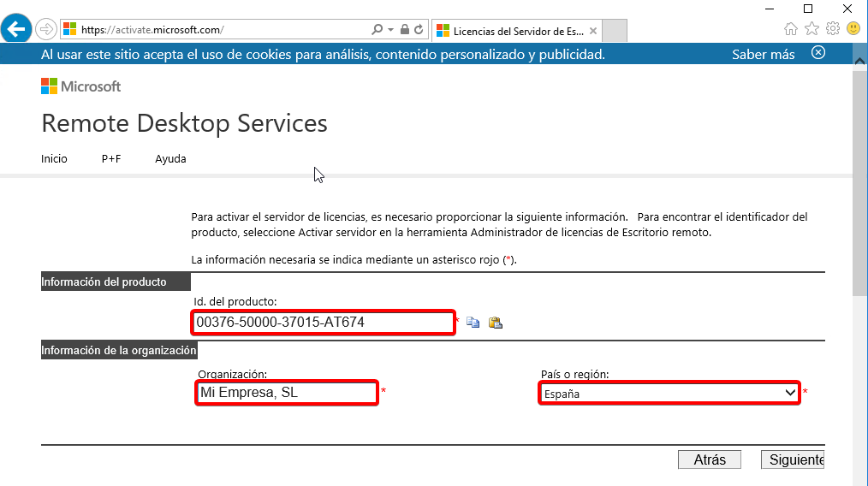Click the Atrás button
Screen dimensions: 868x486
click(710, 459)
